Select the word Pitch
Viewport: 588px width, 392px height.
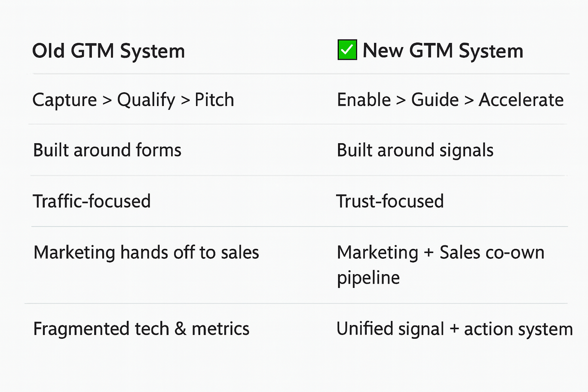pos(214,100)
